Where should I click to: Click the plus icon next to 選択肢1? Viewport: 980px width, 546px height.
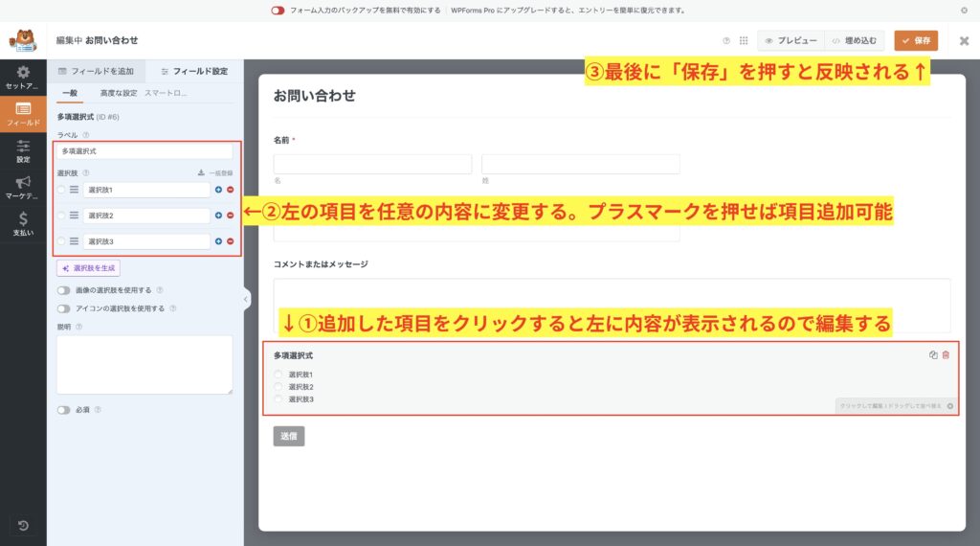pyautogui.click(x=218, y=190)
